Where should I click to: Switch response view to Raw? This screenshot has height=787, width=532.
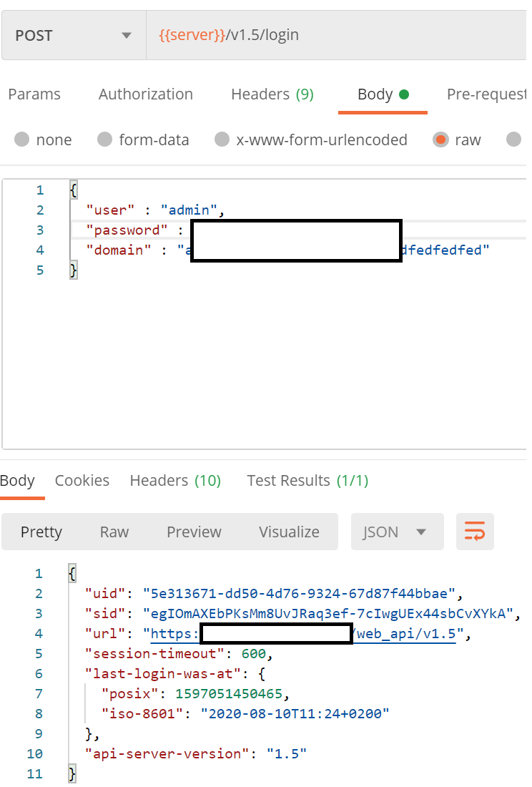[114, 532]
